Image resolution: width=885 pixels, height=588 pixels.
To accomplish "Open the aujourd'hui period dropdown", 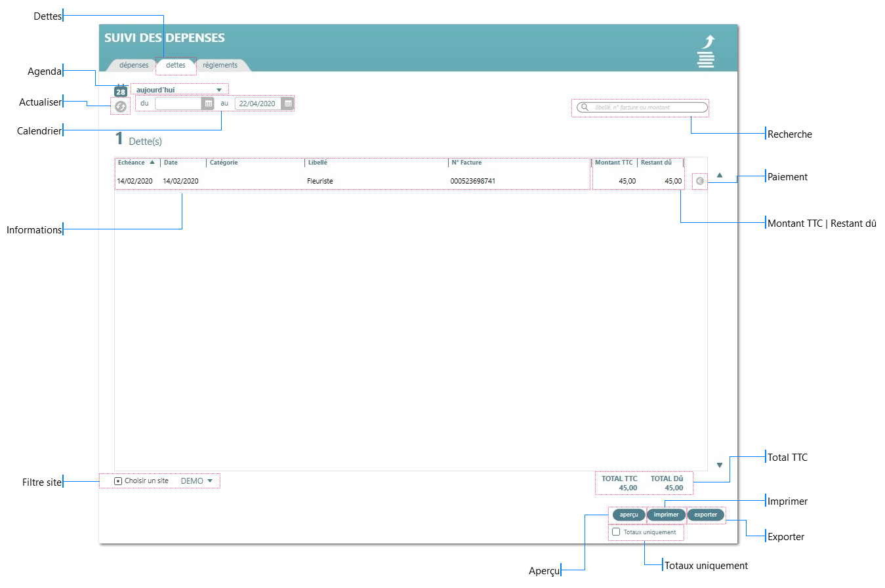I will (179, 90).
